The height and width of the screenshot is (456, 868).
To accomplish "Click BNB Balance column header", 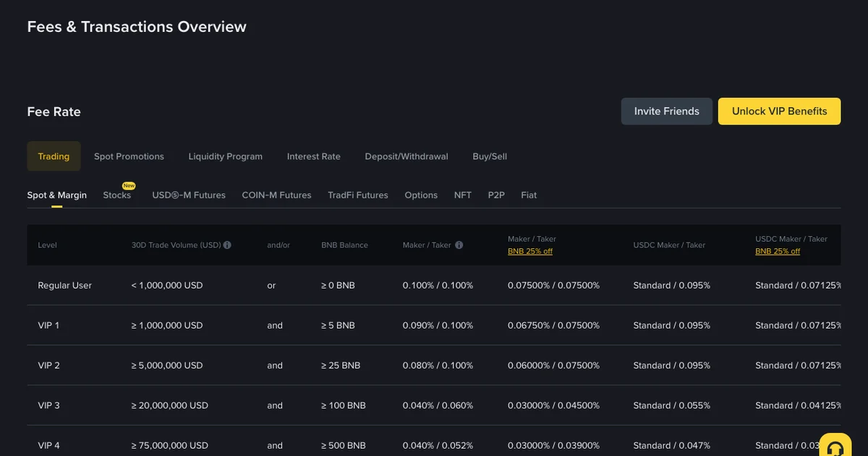I will coord(344,245).
